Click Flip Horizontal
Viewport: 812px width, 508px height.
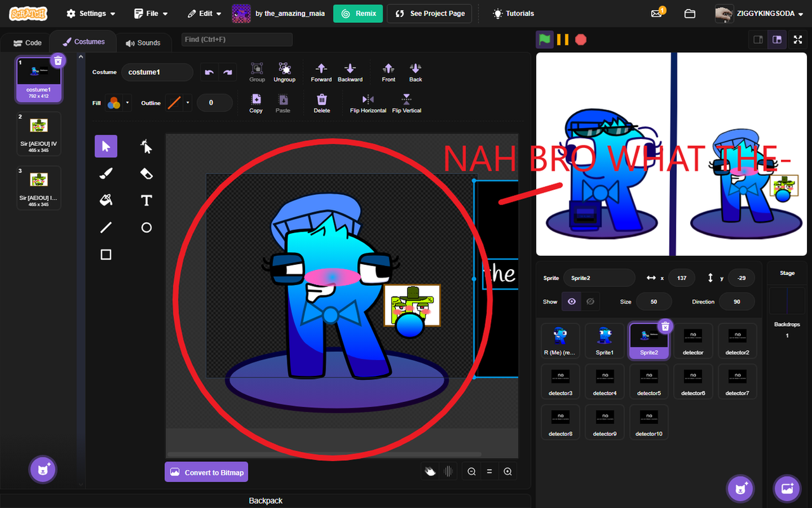click(368, 103)
